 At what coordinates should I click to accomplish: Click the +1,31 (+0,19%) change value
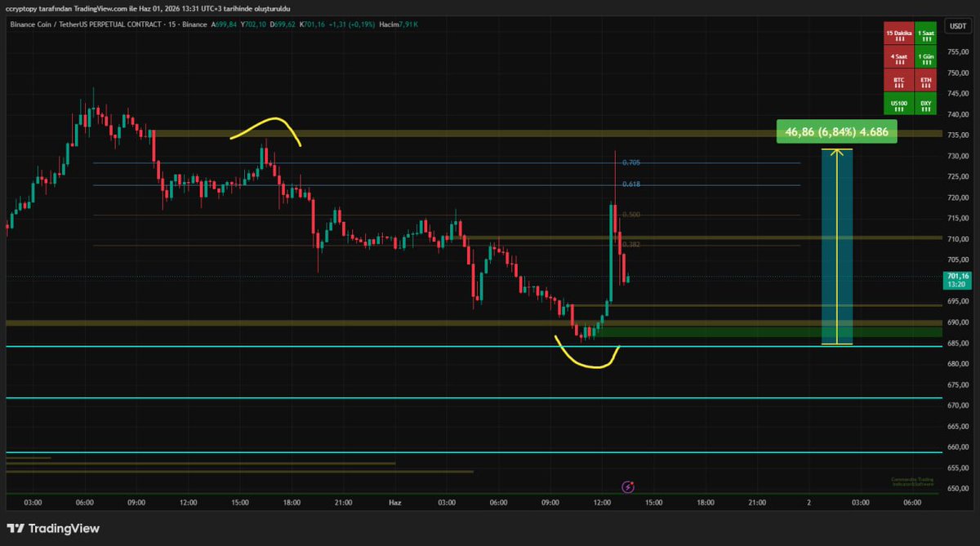[350, 25]
